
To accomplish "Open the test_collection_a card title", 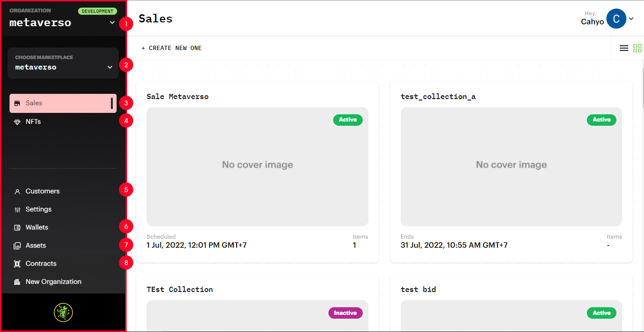I will pos(438,97).
